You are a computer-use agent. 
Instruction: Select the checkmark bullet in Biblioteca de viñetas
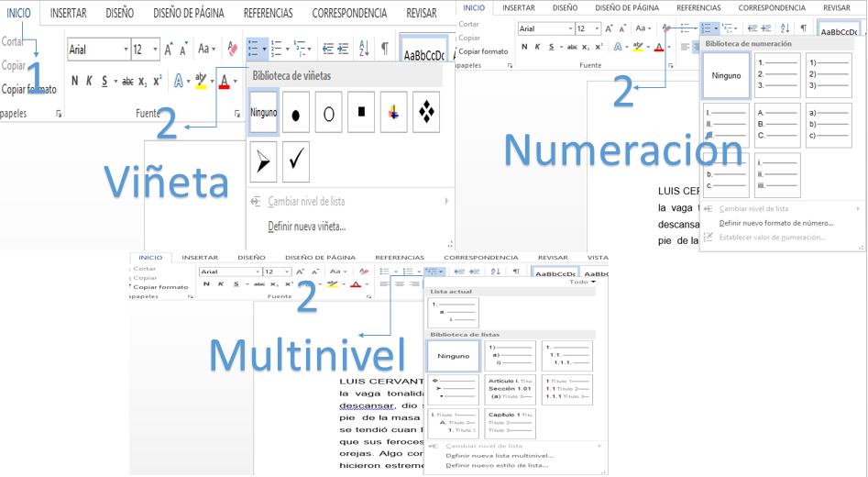(x=295, y=162)
